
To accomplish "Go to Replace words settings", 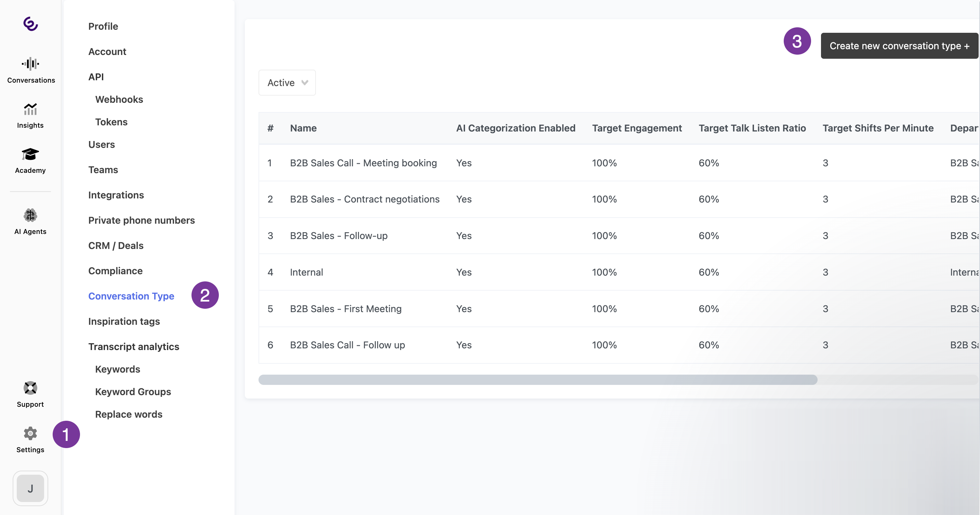I will pyautogui.click(x=129, y=414).
